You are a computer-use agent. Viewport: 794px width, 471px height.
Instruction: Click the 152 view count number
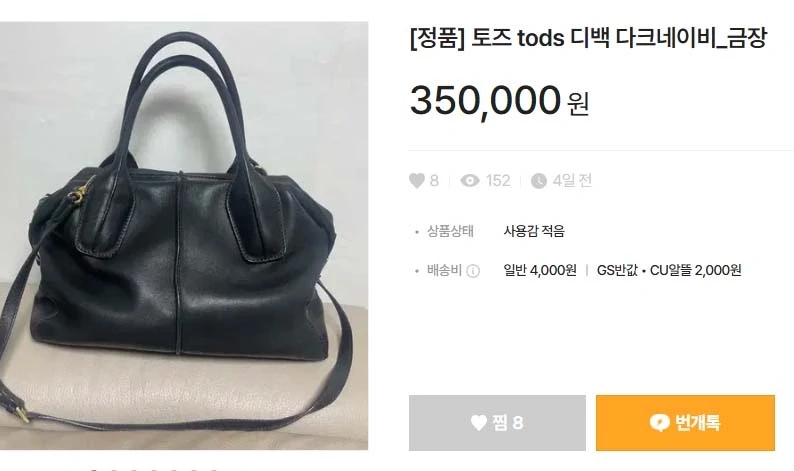(498, 181)
